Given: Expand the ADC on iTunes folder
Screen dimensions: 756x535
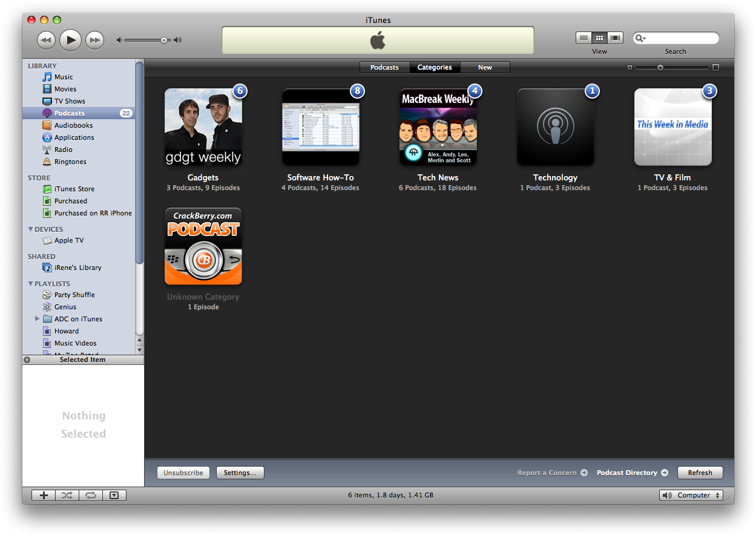Looking at the screenshot, I should 37,319.
